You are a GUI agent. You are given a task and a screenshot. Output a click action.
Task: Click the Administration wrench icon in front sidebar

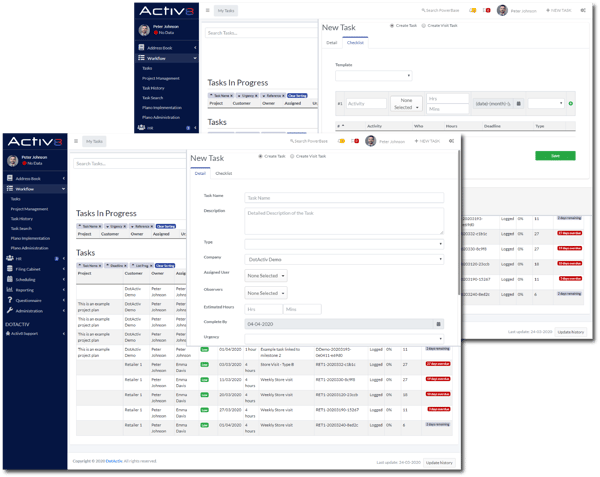10,310
